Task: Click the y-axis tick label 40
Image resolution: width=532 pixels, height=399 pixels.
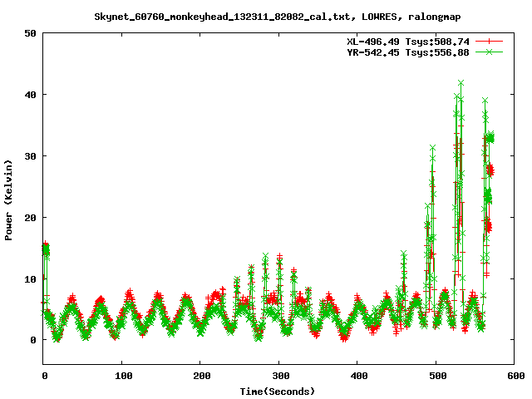Action: click(30, 95)
